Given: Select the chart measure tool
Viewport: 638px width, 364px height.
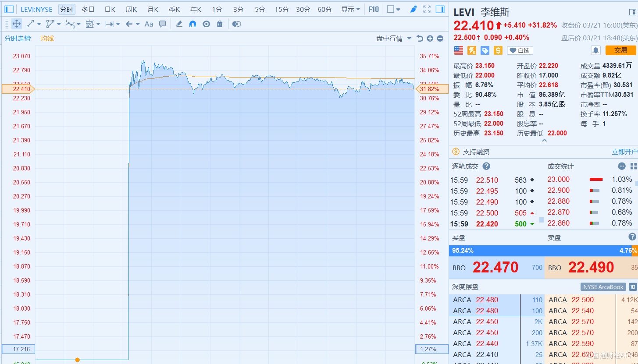Looking at the screenshot, I should (90, 24).
